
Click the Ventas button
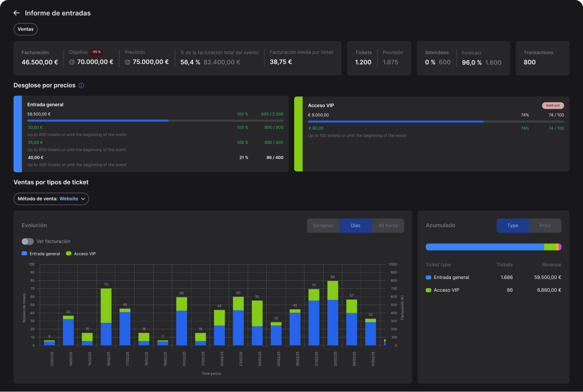(x=25, y=29)
